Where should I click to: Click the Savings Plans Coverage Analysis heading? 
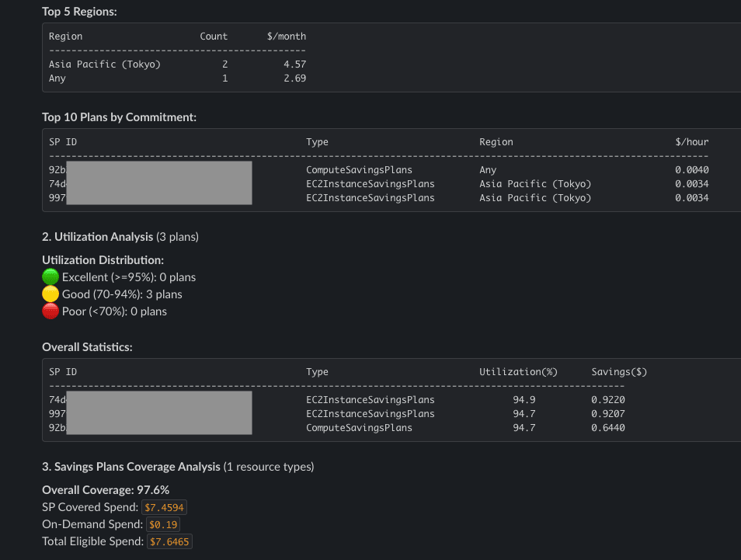pos(131,467)
